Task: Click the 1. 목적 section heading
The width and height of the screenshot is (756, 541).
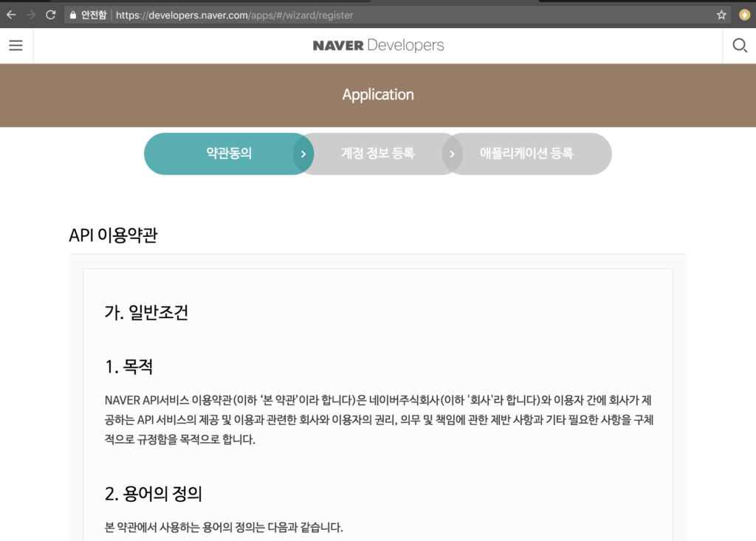Action: (x=128, y=367)
